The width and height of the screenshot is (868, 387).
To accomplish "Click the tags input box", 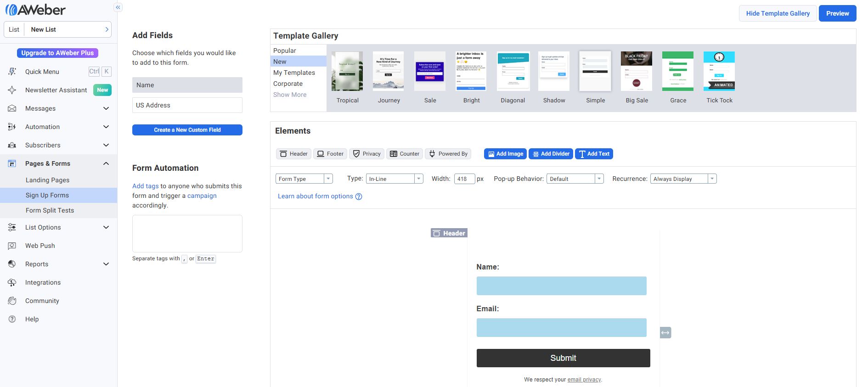I will [187, 234].
